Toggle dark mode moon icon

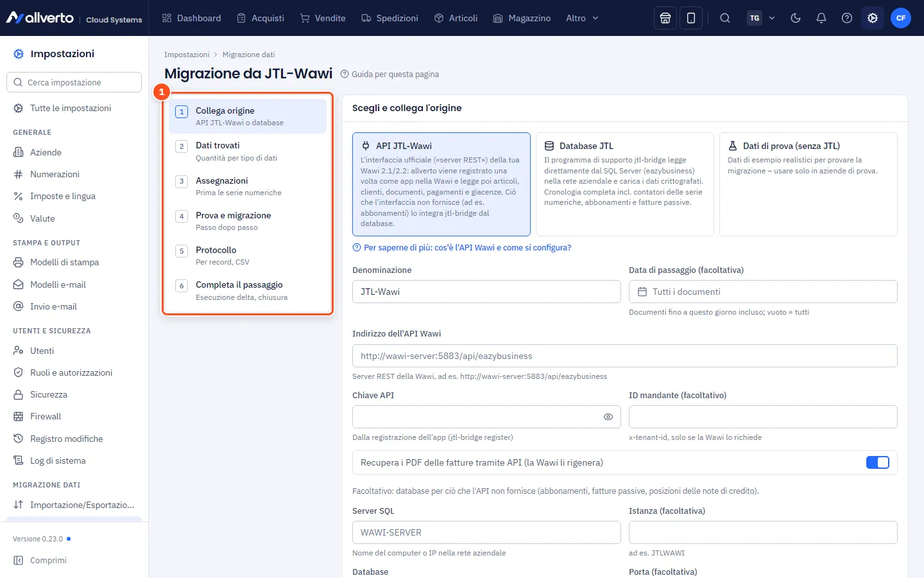click(x=796, y=18)
